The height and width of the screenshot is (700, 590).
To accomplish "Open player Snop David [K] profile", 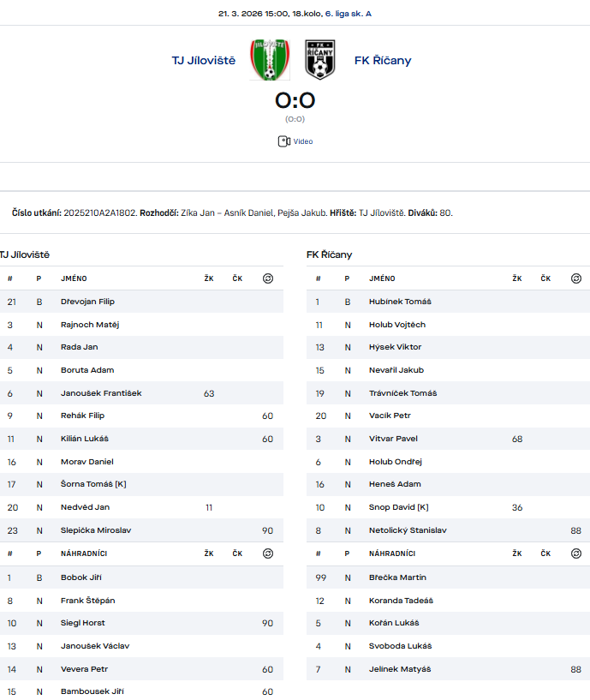I will 398,507.
